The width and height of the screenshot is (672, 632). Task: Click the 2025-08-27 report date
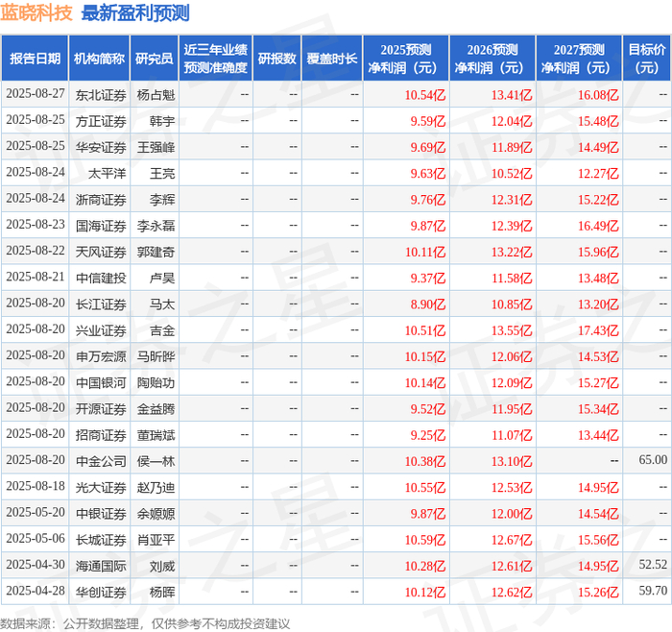(x=36, y=93)
